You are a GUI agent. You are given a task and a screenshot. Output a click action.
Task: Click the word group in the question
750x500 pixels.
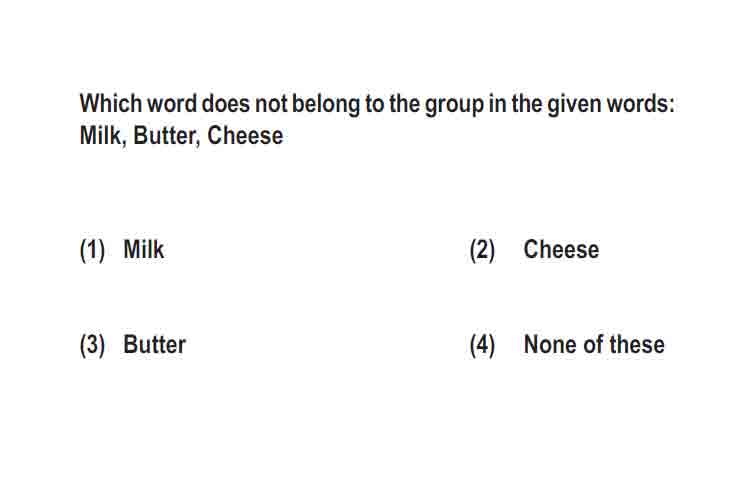(x=454, y=105)
